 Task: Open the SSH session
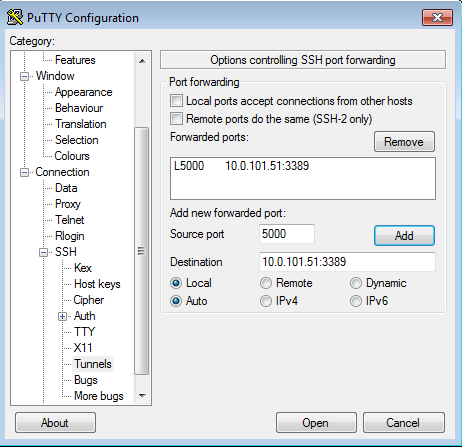tap(316, 423)
